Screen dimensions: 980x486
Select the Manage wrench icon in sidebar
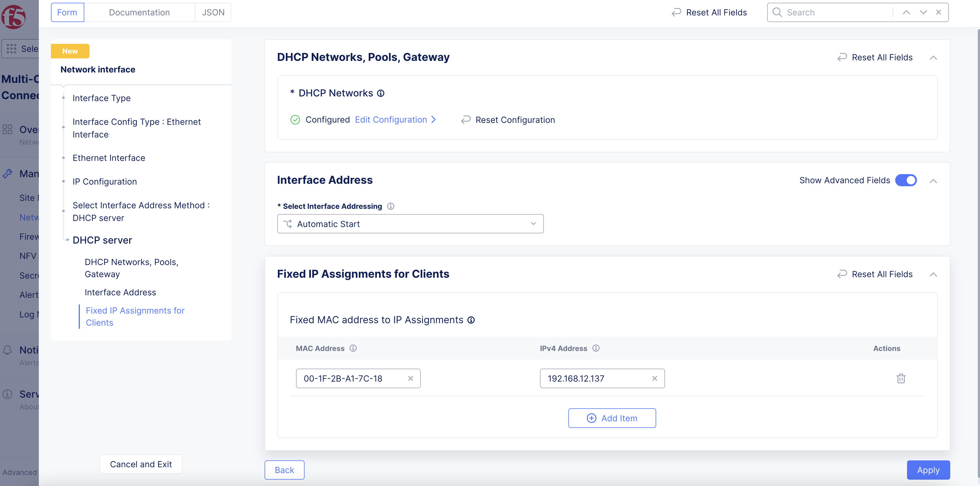8,174
